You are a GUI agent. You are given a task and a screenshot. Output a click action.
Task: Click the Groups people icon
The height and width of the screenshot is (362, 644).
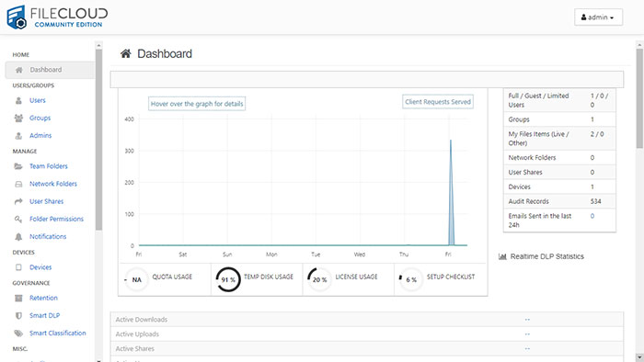point(18,119)
